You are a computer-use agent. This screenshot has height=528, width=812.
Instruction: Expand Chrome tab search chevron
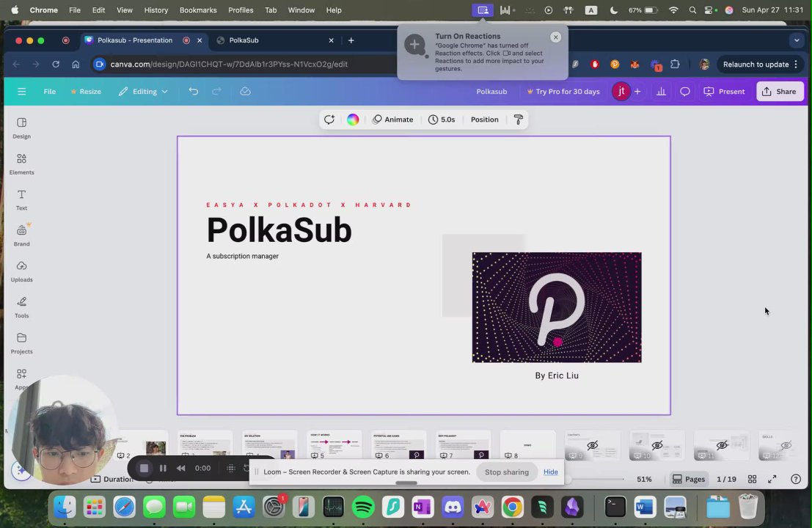click(x=797, y=40)
